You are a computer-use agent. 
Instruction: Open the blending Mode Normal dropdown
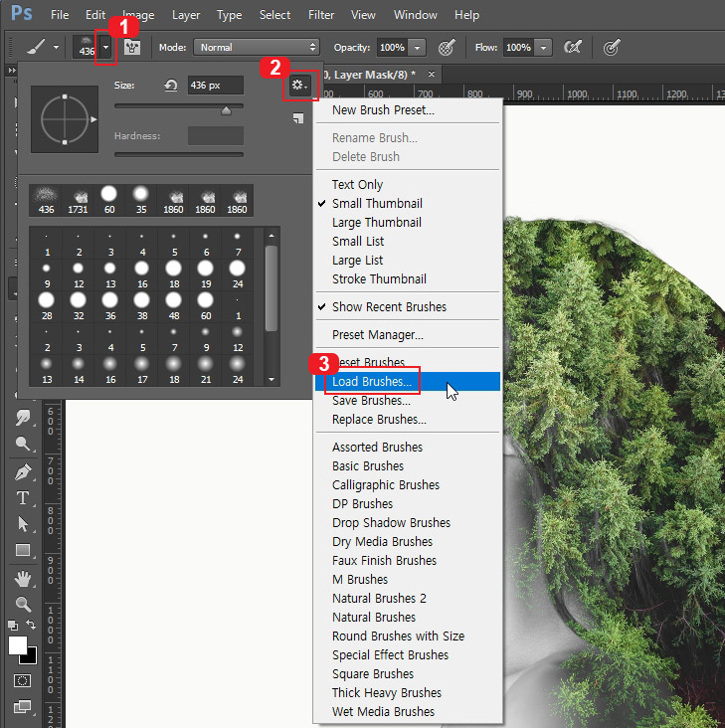257,47
